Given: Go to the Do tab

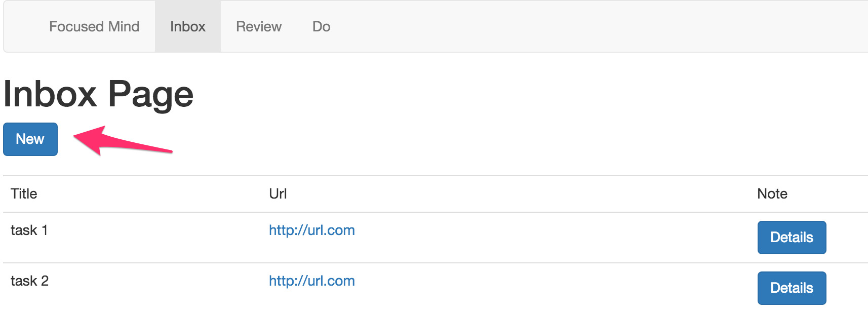Looking at the screenshot, I should pos(322,26).
